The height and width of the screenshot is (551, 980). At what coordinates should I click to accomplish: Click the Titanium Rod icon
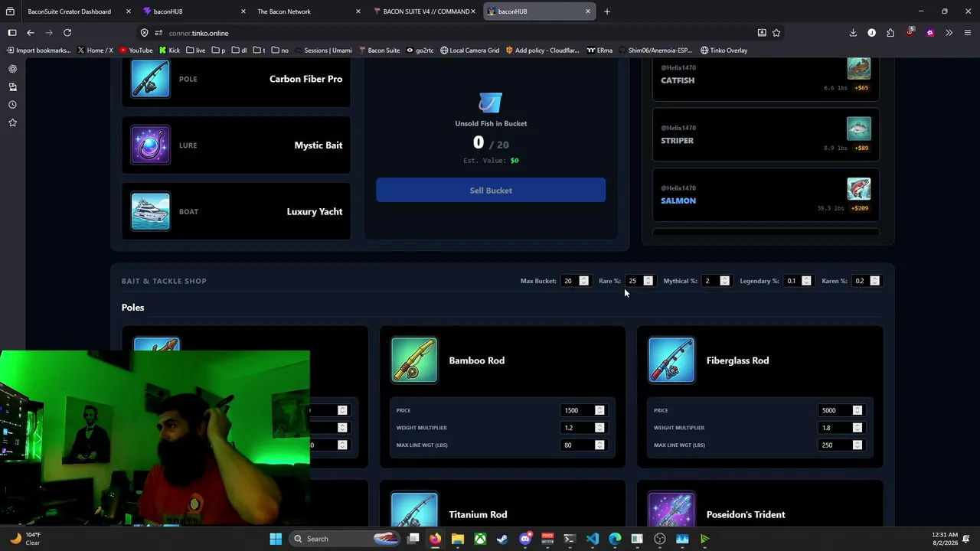point(414,510)
